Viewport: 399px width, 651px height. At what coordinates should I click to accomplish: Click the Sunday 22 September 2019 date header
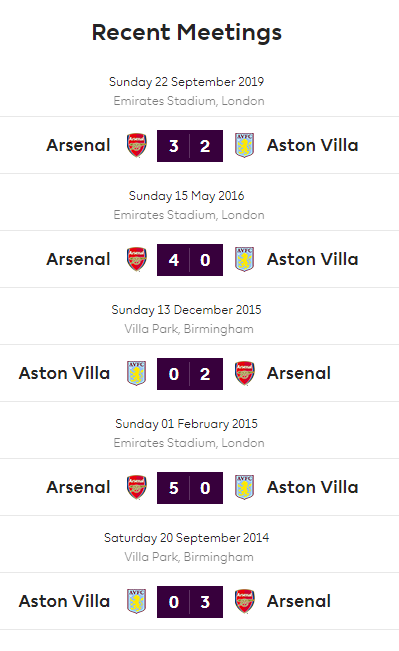click(186, 82)
